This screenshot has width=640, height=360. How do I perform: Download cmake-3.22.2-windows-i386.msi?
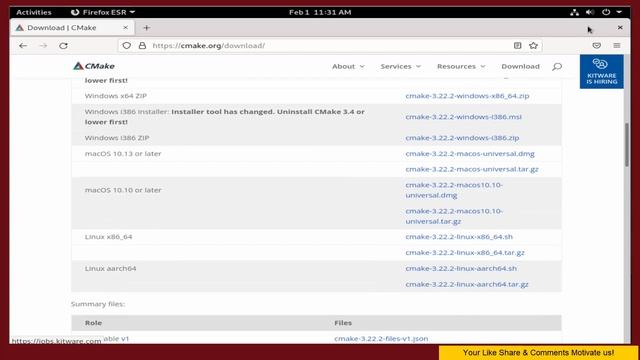tap(463, 117)
